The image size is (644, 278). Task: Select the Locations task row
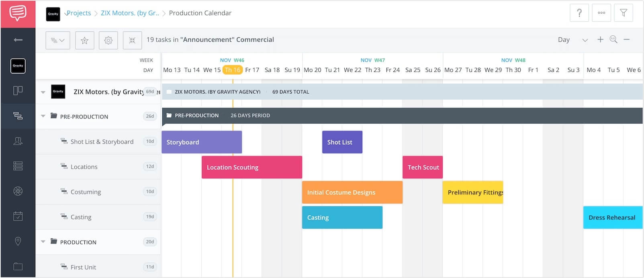click(x=98, y=167)
